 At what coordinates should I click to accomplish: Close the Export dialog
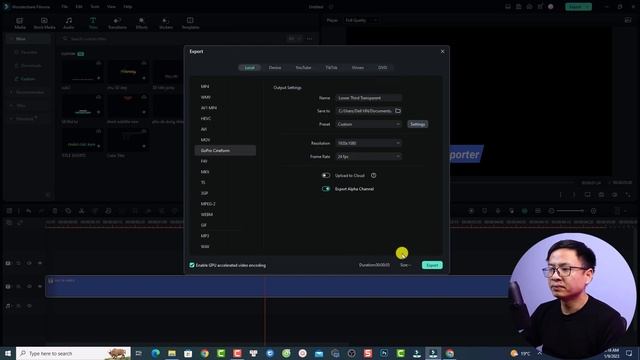(x=442, y=51)
